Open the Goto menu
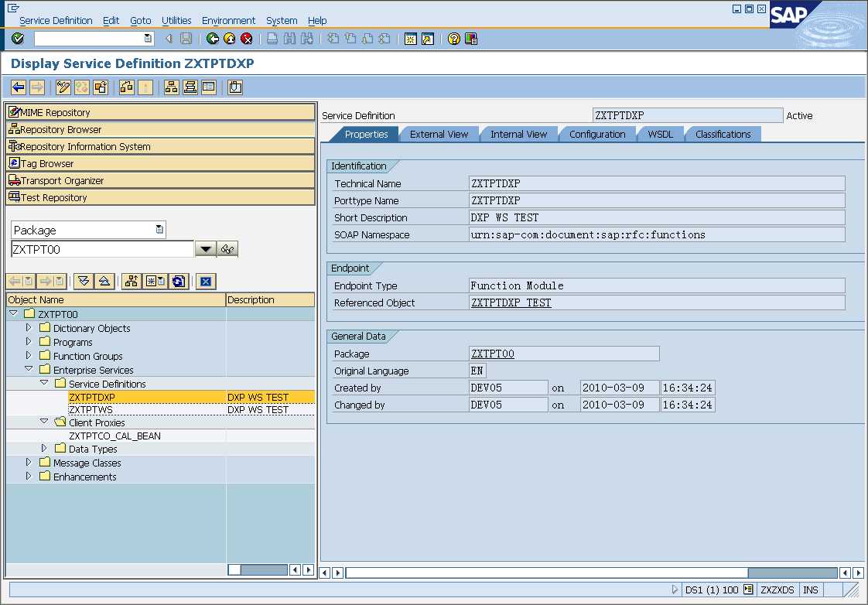 pos(141,20)
